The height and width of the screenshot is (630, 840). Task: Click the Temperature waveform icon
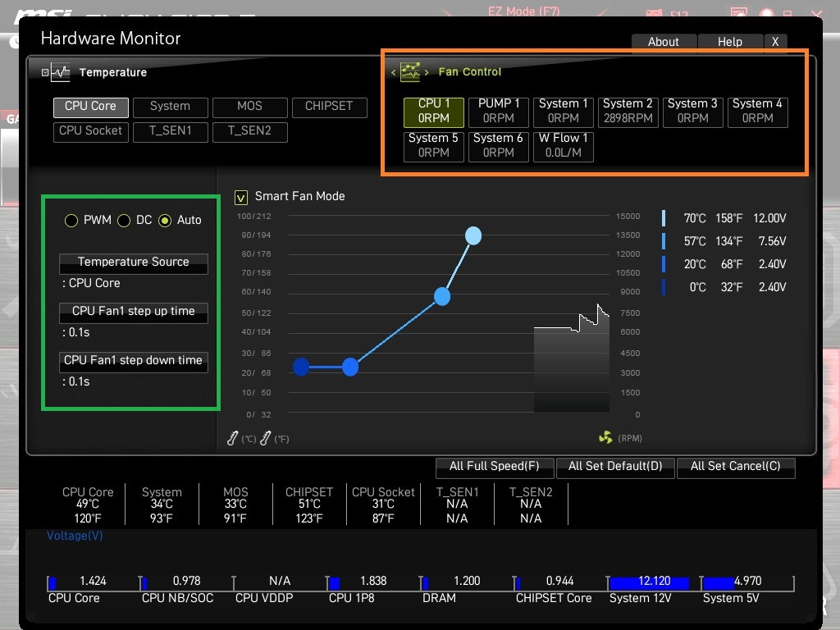(61, 72)
